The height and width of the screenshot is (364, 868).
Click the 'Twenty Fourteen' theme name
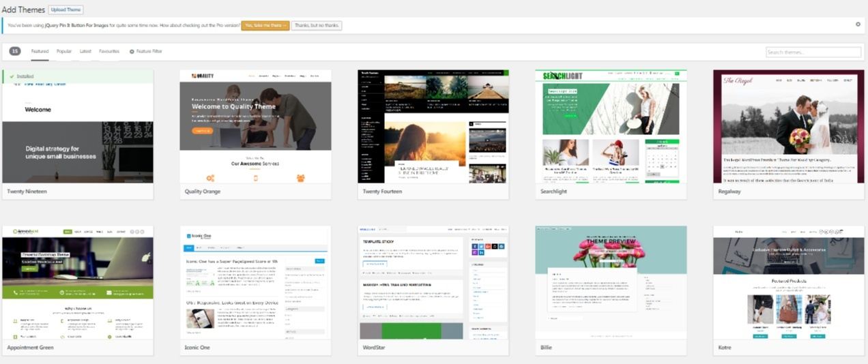click(382, 192)
